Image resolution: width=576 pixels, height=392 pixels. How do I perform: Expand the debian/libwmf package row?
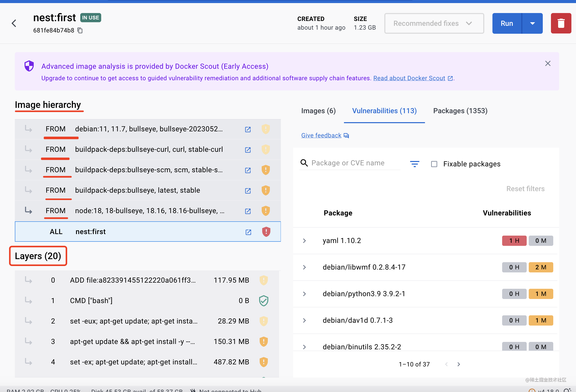(x=304, y=267)
